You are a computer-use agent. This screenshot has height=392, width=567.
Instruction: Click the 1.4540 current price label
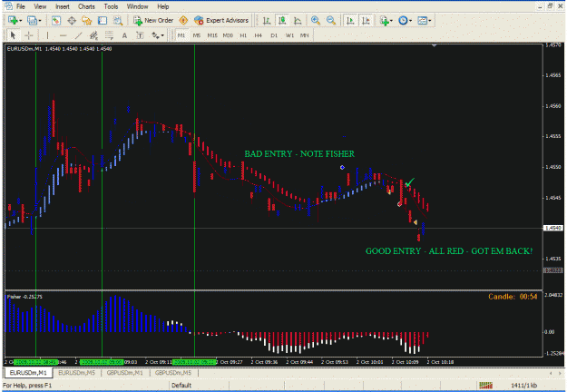[553, 228]
